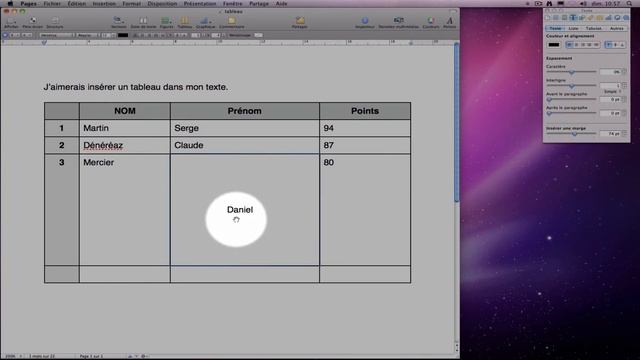
Task: Click the Tableau toolbar icon
Action: [184, 21]
